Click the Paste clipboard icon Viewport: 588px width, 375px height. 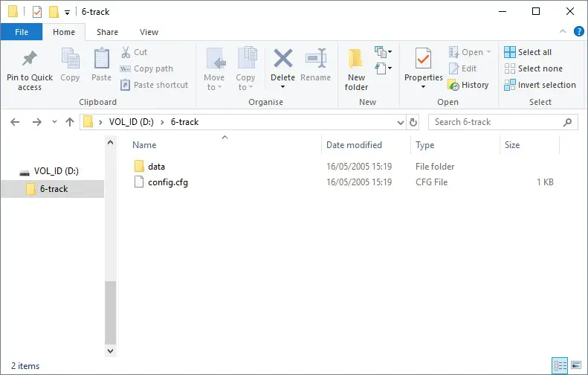pos(101,58)
